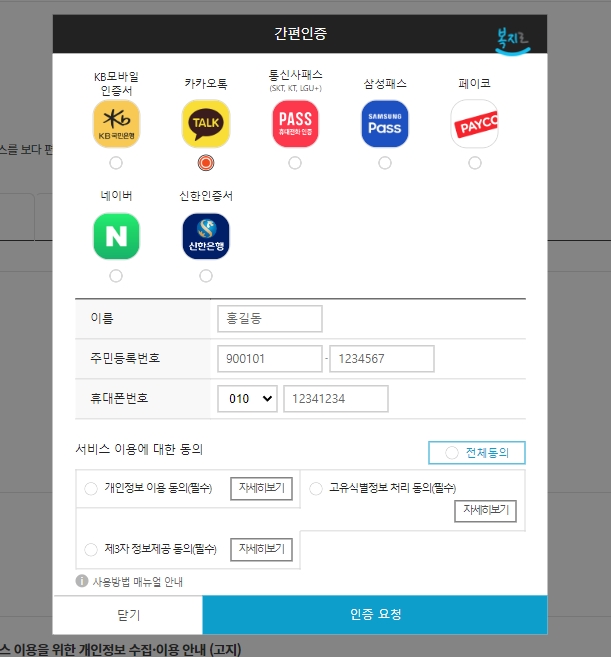Select the 네이버 radio button
611x657 pixels.
click(x=116, y=276)
